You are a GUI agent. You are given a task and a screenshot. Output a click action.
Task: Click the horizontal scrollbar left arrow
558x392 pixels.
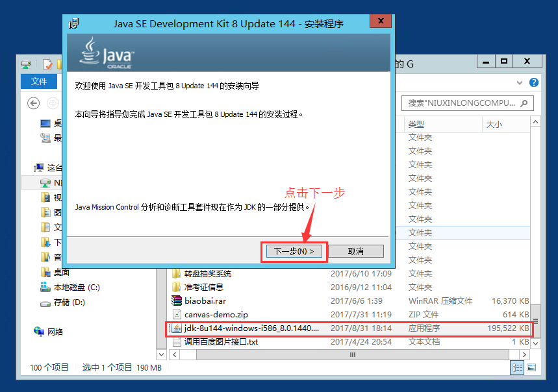coord(174,355)
